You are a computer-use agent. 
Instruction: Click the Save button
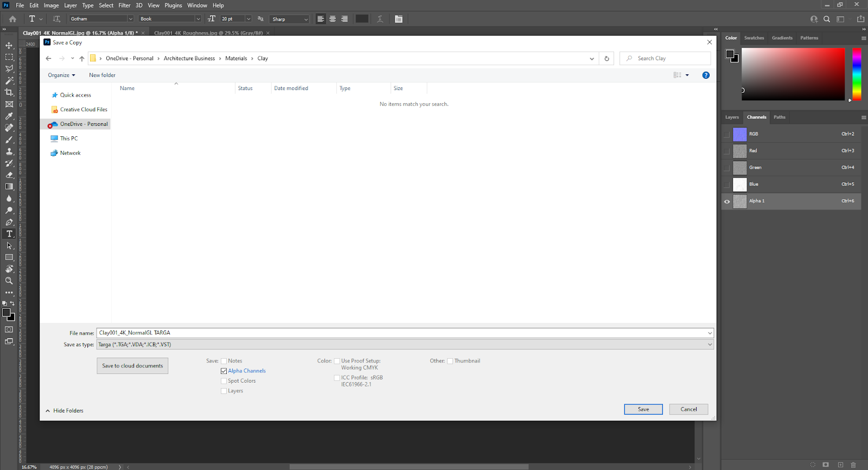(x=643, y=409)
